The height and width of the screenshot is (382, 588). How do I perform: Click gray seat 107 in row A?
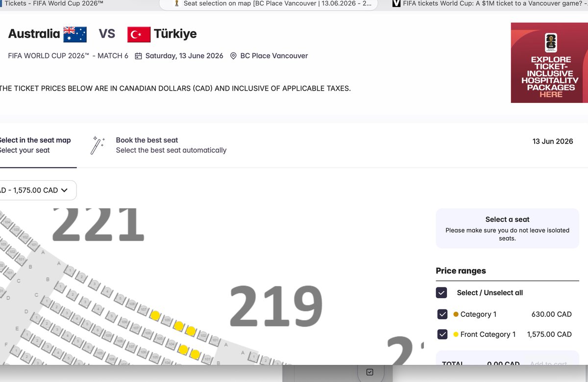coord(144,310)
